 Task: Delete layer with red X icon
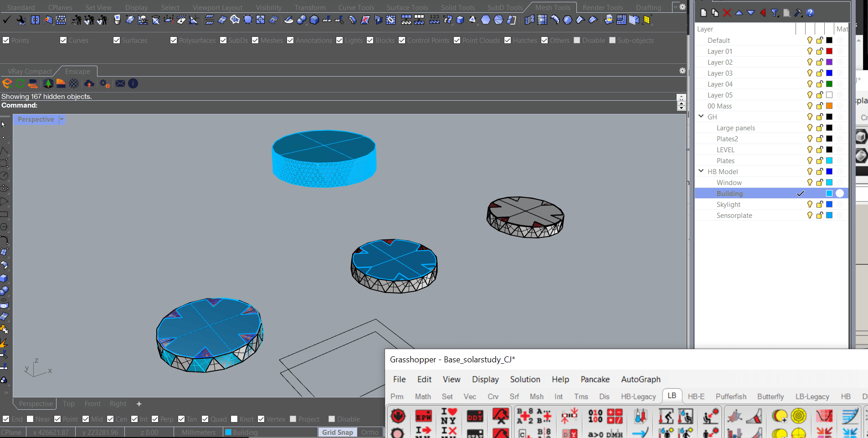point(727,13)
